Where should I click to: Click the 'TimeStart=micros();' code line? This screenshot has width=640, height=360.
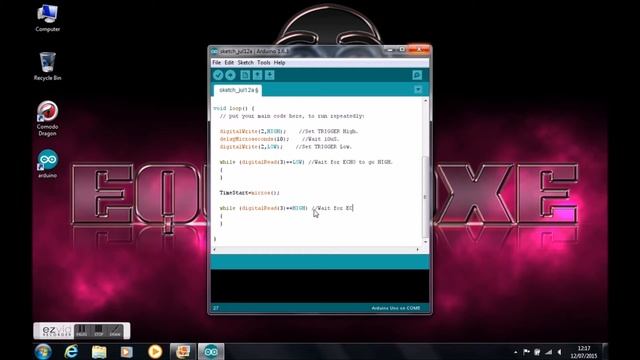pyautogui.click(x=249, y=193)
